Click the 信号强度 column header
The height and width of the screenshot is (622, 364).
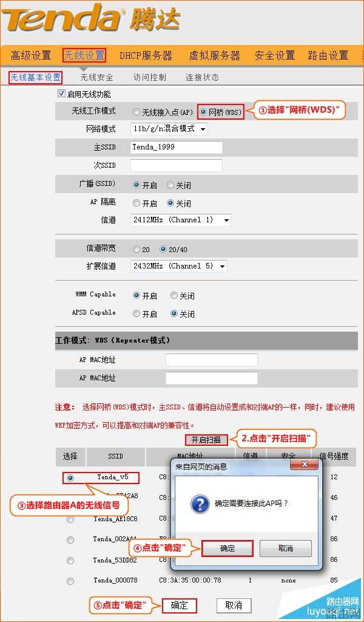(x=334, y=457)
